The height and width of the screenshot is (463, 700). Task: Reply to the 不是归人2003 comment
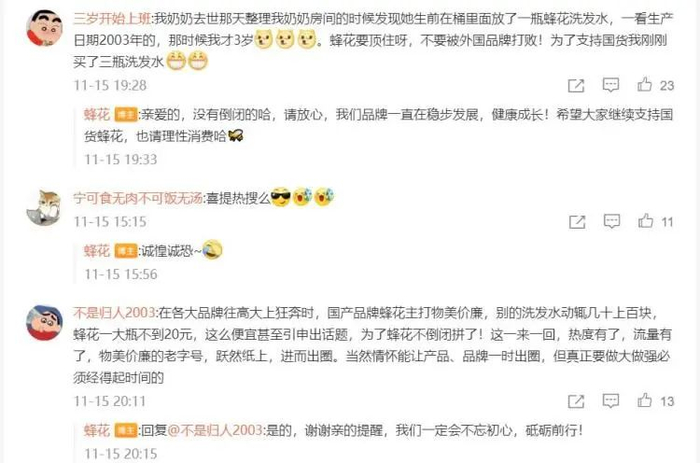pyautogui.click(x=610, y=400)
